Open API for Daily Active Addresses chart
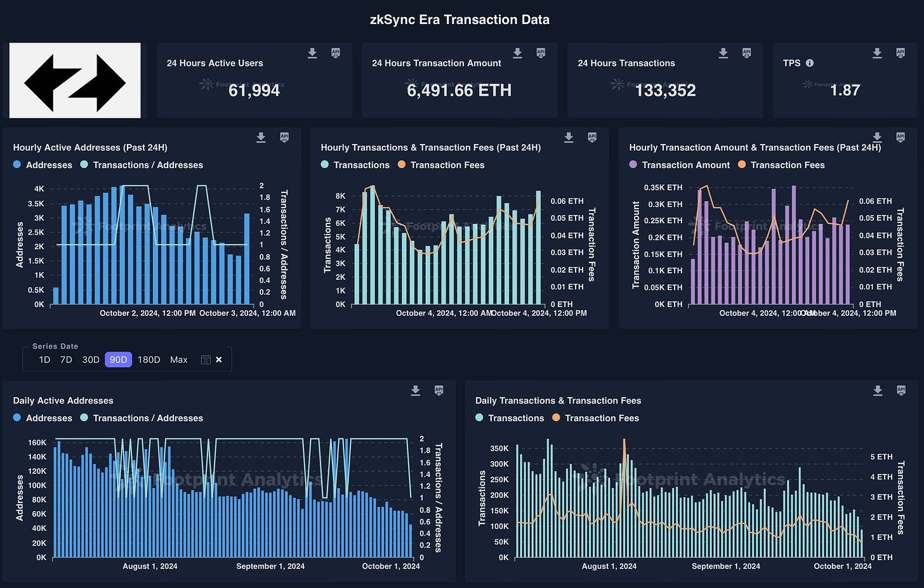The width and height of the screenshot is (924, 588). pos(439,391)
